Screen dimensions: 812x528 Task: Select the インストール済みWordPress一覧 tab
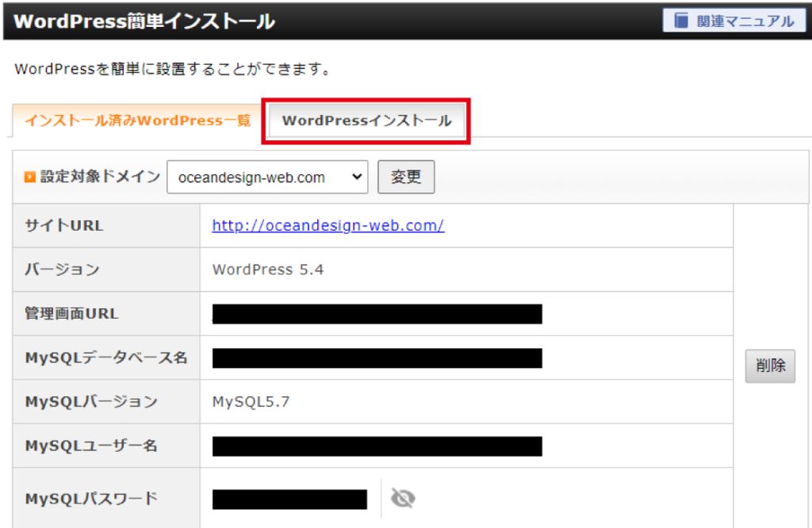pyautogui.click(x=138, y=121)
